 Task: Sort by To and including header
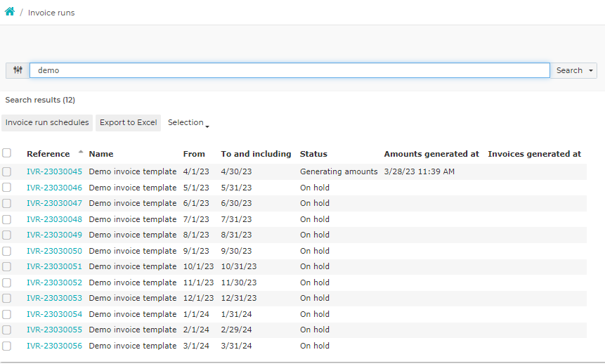point(256,154)
